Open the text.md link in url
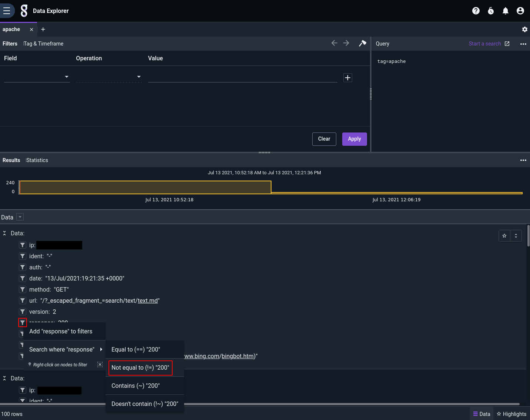The width and height of the screenshot is (530, 420). pos(148,300)
